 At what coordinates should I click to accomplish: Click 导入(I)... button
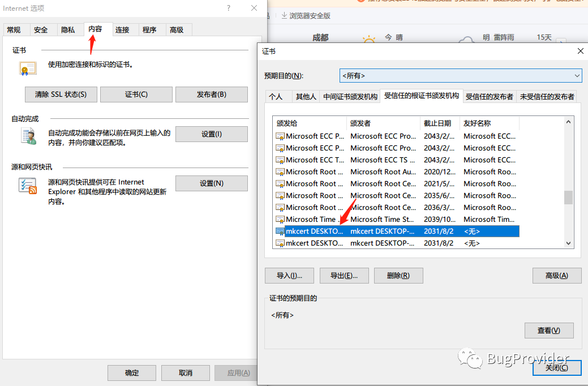click(290, 276)
